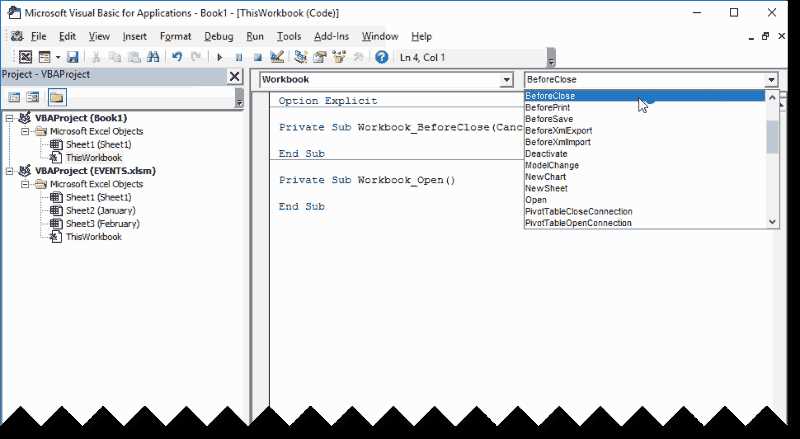
Task: Select Sheet2 (January) in project tree
Action: click(101, 210)
